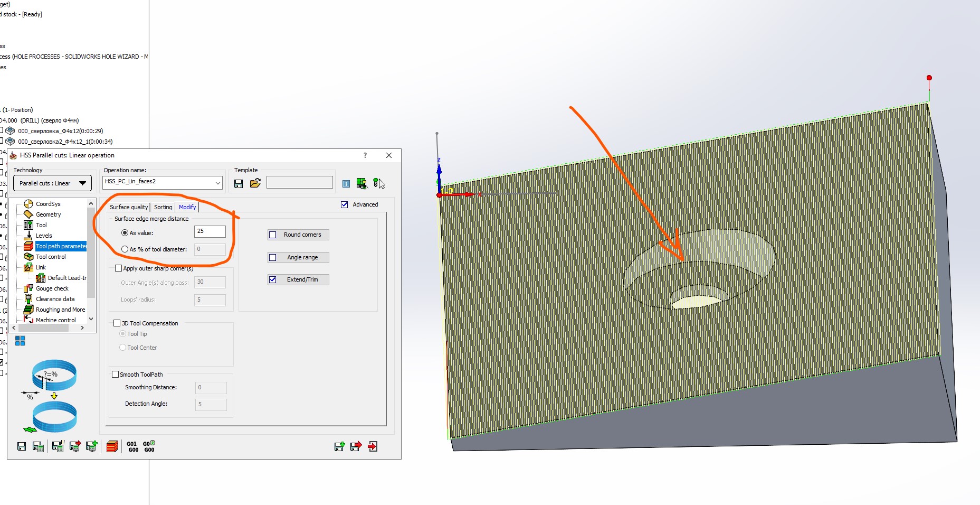Viewport: 980px width, 505px height.
Task: Expand the Operation name combo box
Action: (x=217, y=183)
